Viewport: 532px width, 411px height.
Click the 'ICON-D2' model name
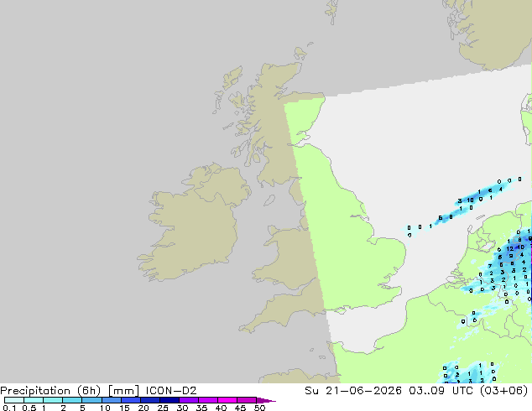[x=171, y=391]
